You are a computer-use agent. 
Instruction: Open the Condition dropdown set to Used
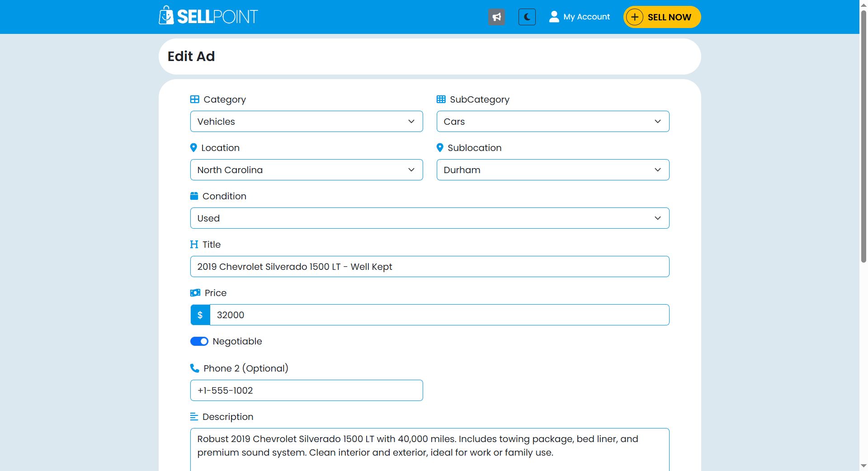429,218
